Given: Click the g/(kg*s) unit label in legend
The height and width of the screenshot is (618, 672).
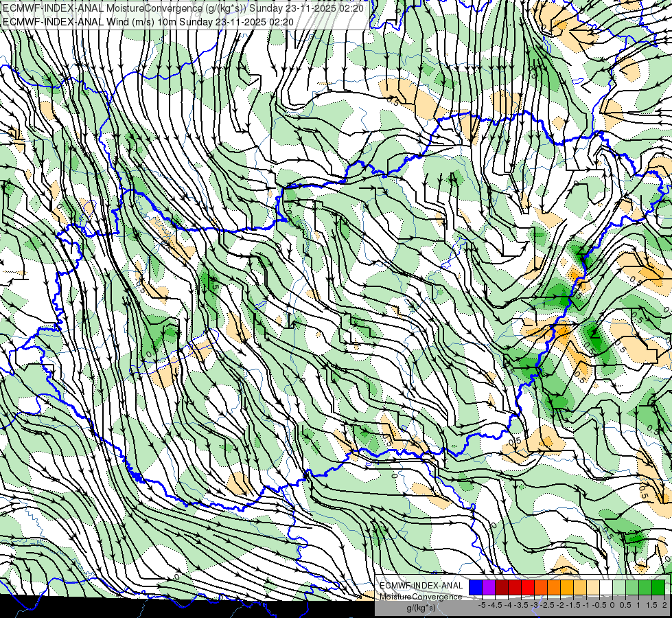Looking at the screenshot, I should [421, 608].
